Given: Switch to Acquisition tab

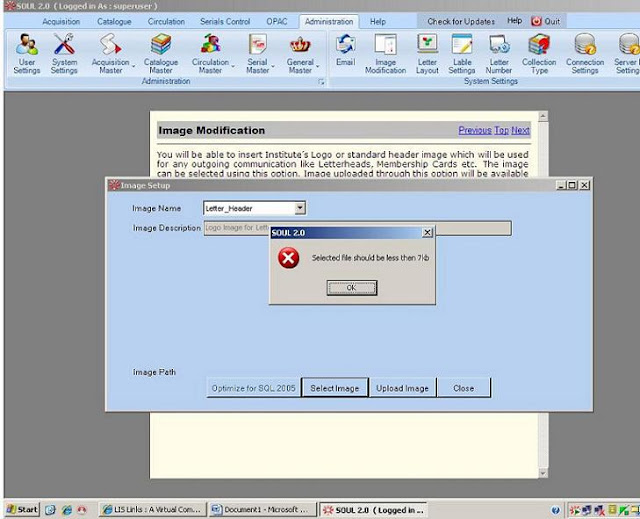Looking at the screenshot, I should [x=61, y=22].
